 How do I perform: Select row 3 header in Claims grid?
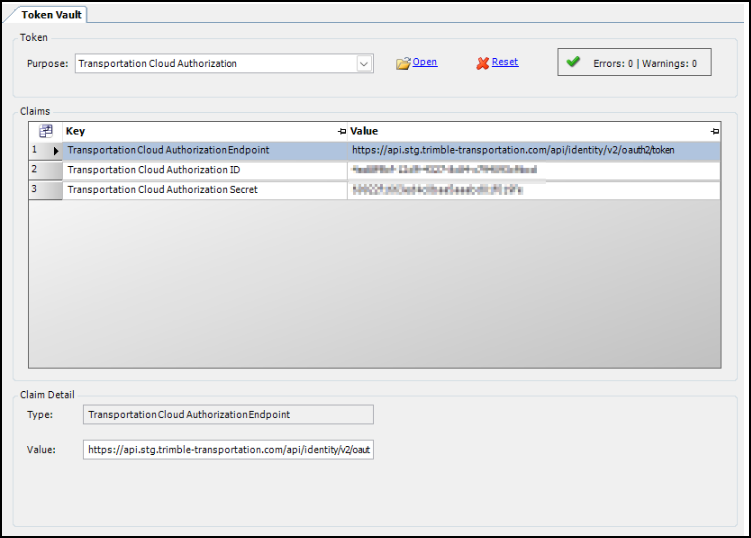[x=46, y=190]
